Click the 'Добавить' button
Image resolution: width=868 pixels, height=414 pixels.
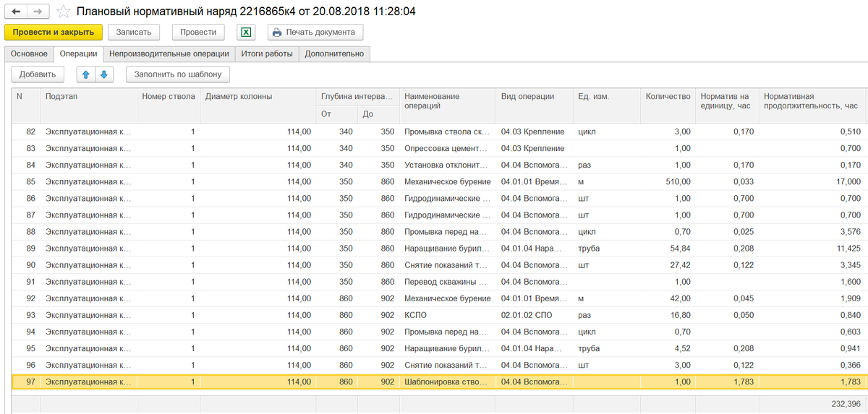[38, 74]
